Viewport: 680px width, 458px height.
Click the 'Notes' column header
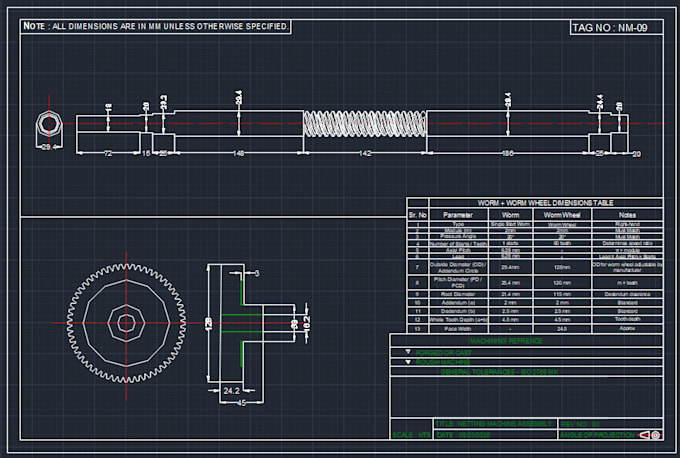[x=627, y=215]
